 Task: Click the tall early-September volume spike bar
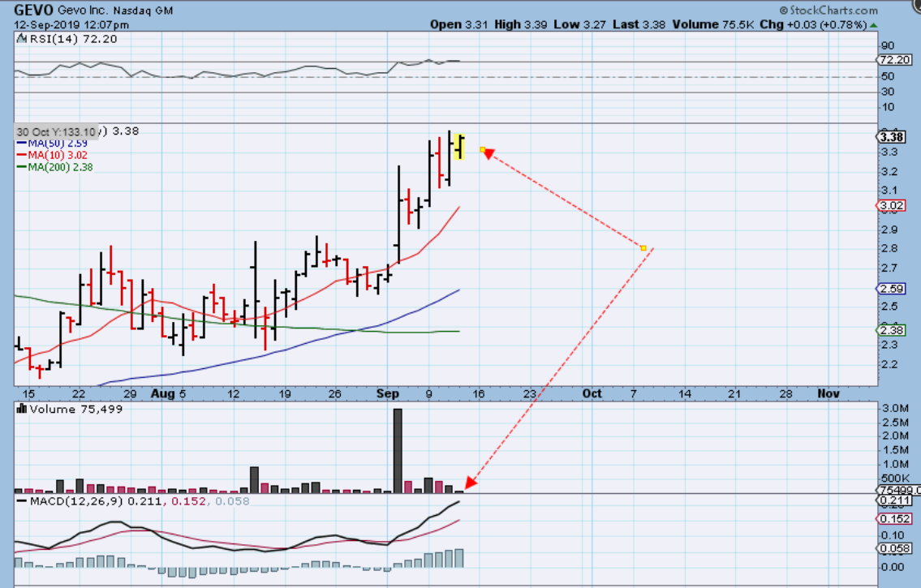(x=398, y=451)
